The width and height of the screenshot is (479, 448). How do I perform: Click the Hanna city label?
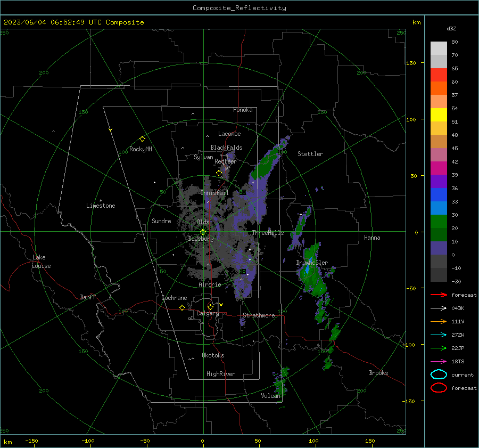click(x=372, y=238)
